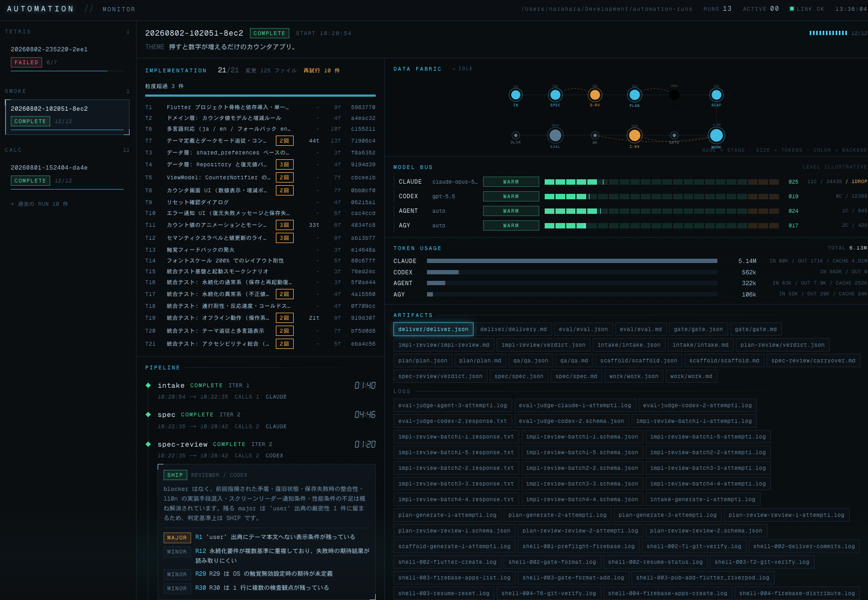Click the SCAF node in Data Fabric
The image size is (868, 600).
[716, 95]
